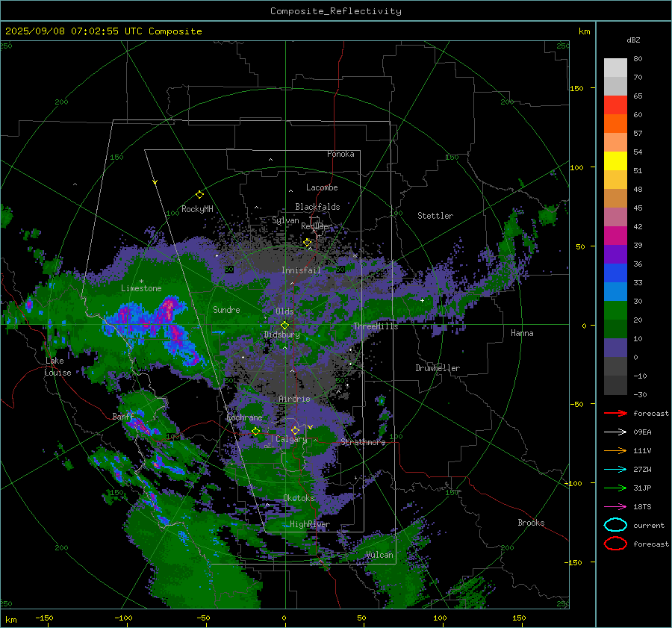
Task: Click the red forecast arrow in legend
Action: coord(615,413)
